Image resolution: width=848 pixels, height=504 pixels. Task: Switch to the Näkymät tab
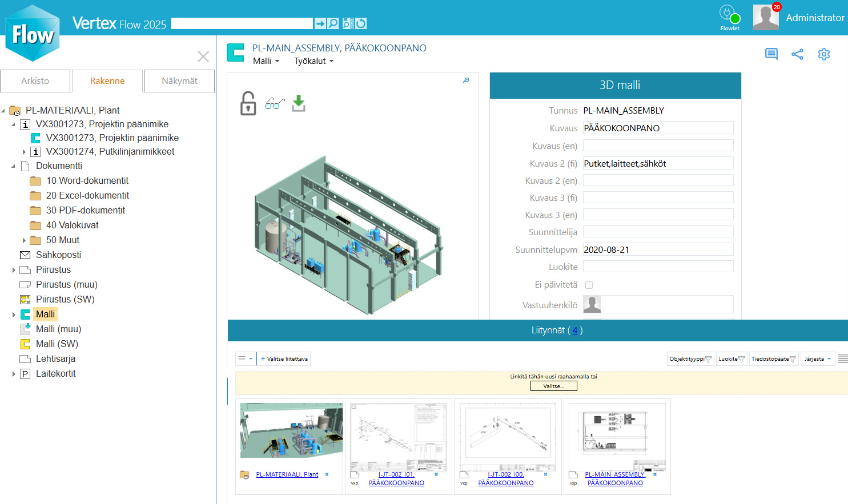click(179, 81)
